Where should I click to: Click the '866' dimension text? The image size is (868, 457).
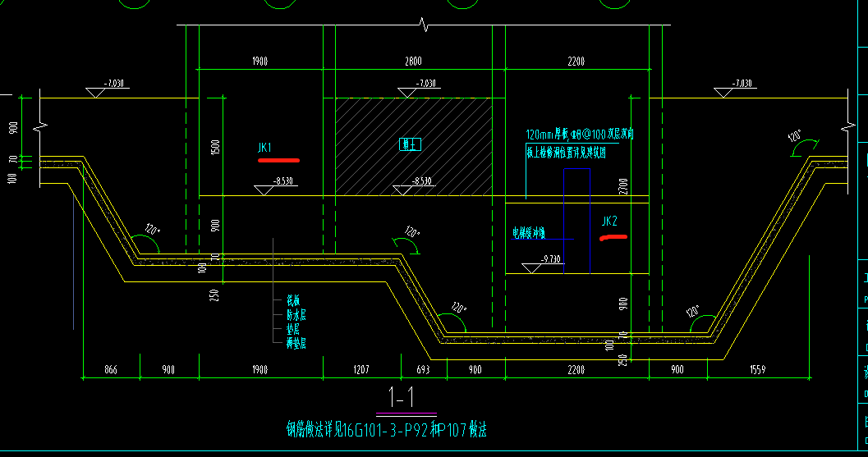pos(111,369)
